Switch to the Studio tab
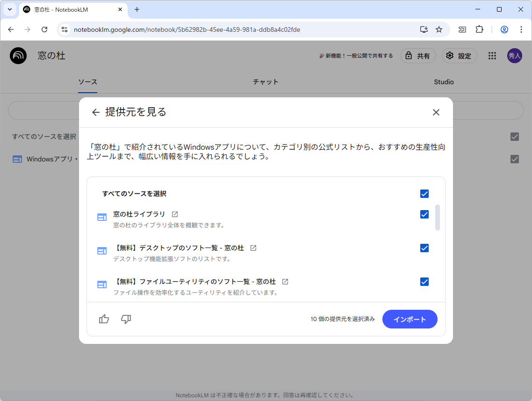The image size is (532, 401). pyautogui.click(x=443, y=81)
